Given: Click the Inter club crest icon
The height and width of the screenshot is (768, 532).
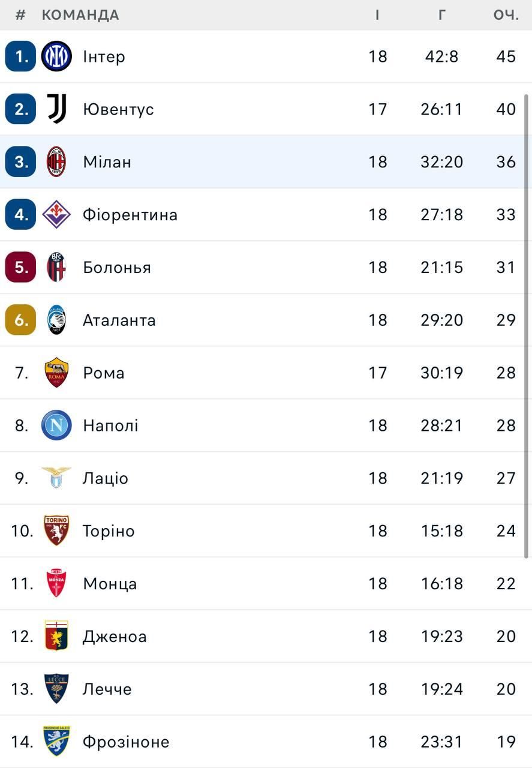Looking at the screenshot, I should (56, 56).
